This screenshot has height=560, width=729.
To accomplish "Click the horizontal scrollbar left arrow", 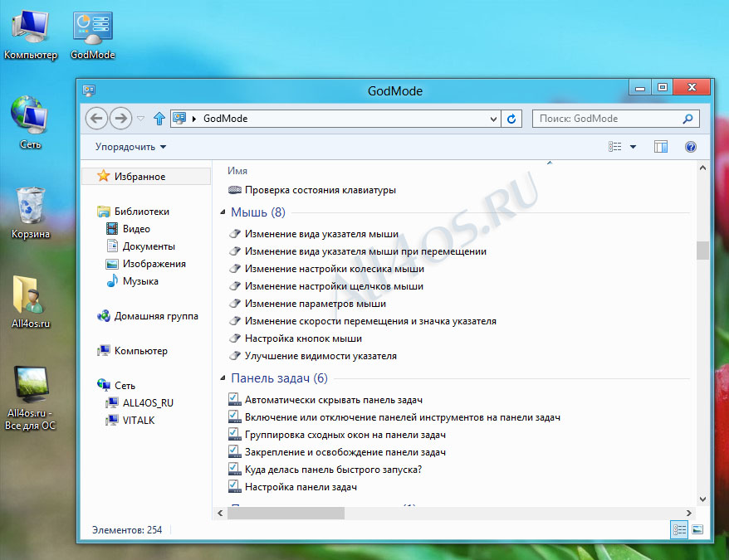I will tap(220, 513).
